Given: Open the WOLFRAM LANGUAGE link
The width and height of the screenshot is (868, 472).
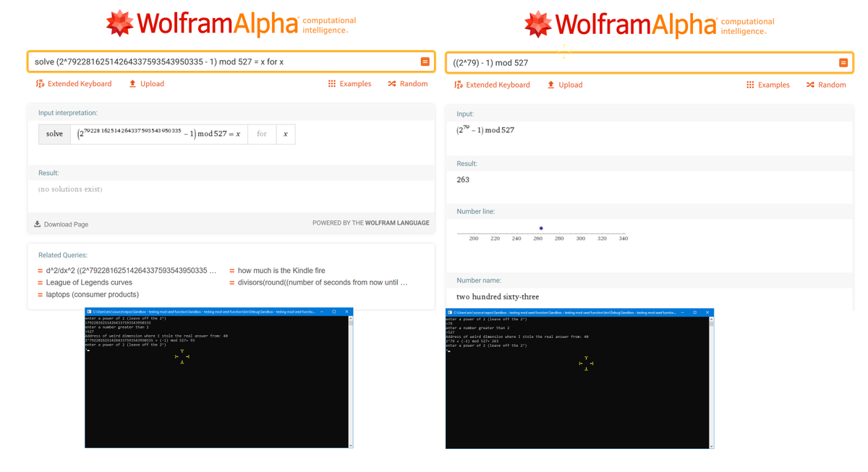Looking at the screenshot, I should [397, 223].
